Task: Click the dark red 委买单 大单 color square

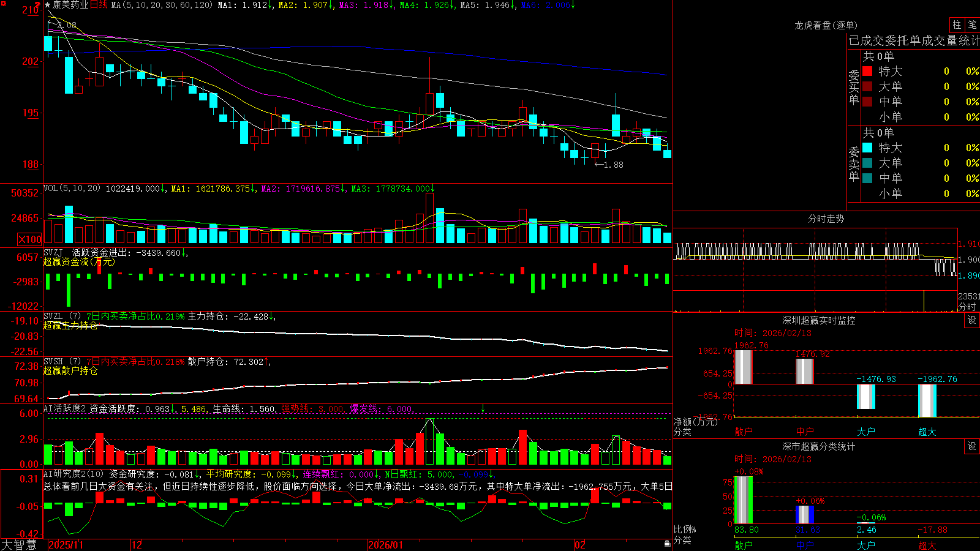Action: click(867, 86)
